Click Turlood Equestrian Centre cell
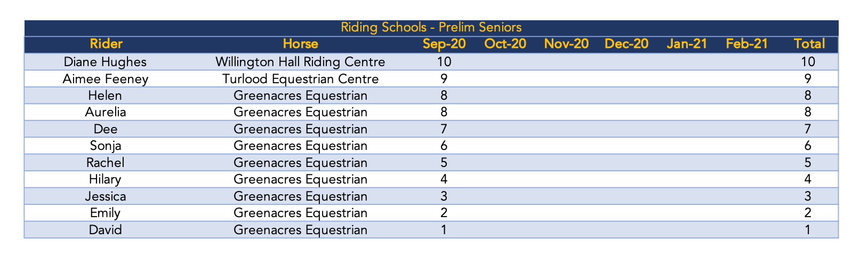Viewport: 868px width, 271px height. click(x=300, y=79)
